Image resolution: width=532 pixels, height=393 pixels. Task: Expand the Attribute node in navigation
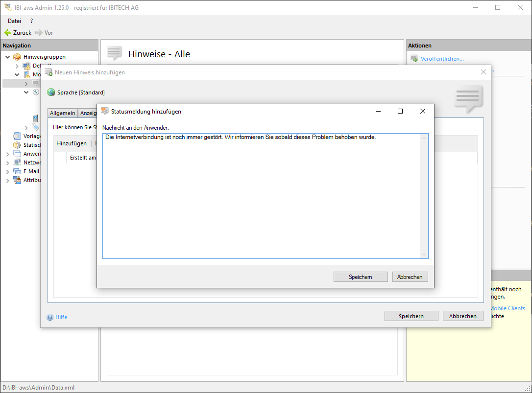point(7,180)
